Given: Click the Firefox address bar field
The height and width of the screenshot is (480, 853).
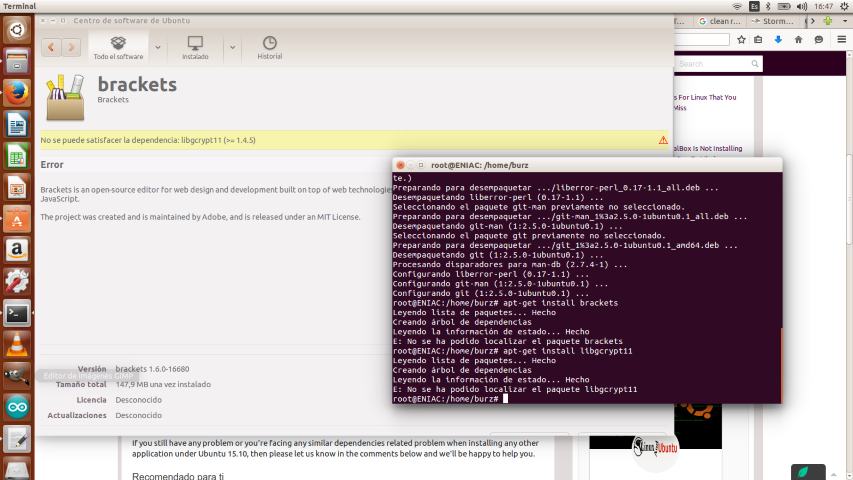Looking at the screenshot, I should tap(701, 40).
